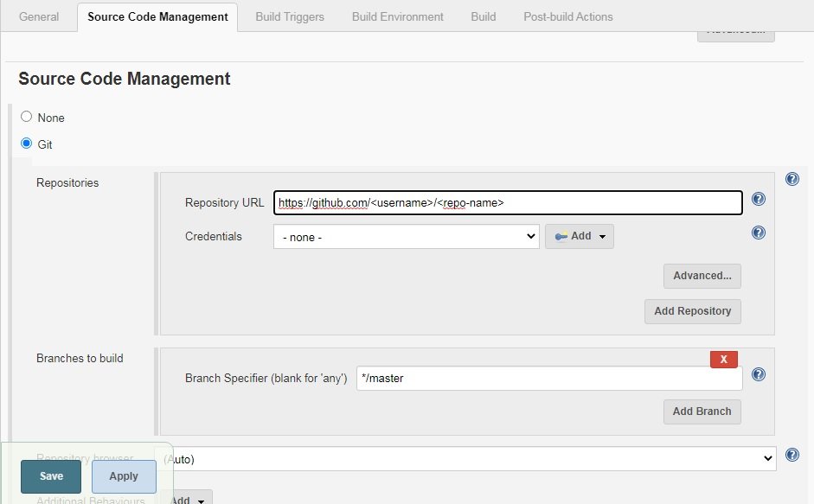Switch to the General tab
The height and width of the screenshot is (504, 814).
39,16
